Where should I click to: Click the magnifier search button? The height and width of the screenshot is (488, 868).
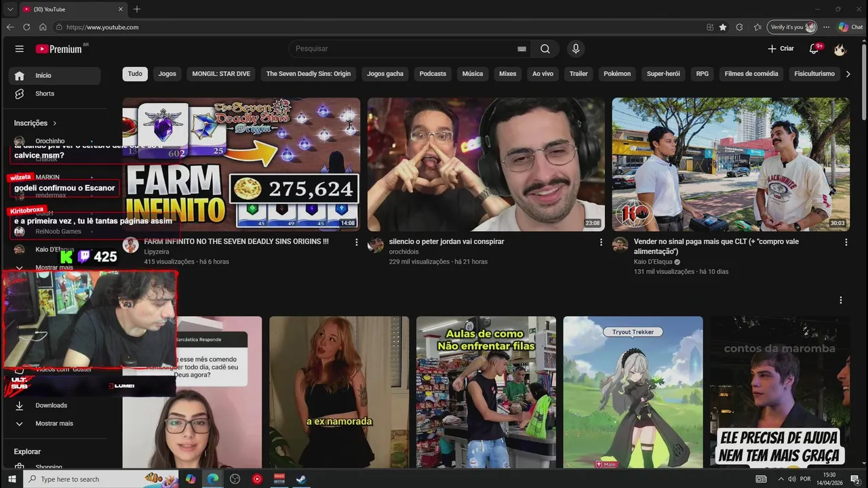545,49
